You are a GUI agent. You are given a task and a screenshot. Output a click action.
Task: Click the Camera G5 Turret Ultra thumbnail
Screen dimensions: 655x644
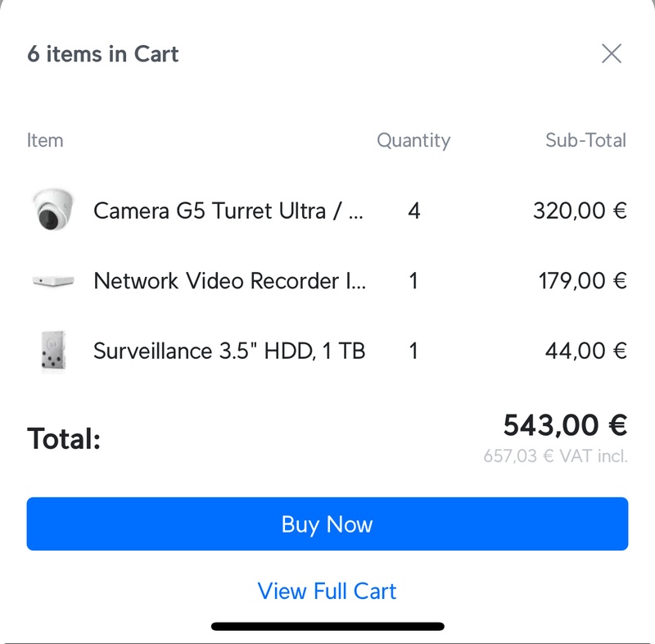[53, 211]
